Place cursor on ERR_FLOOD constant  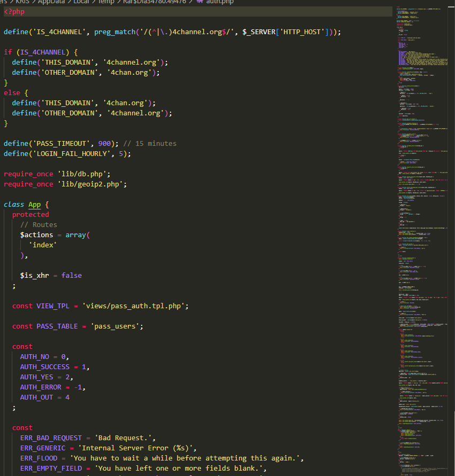pyautogui.click(x=38, y=458)
